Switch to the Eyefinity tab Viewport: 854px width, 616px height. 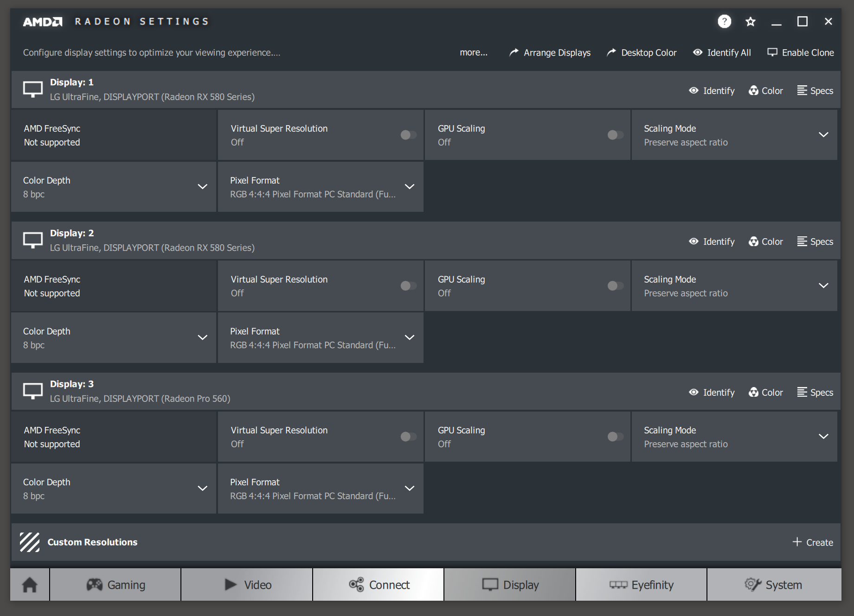pos(642,584)
